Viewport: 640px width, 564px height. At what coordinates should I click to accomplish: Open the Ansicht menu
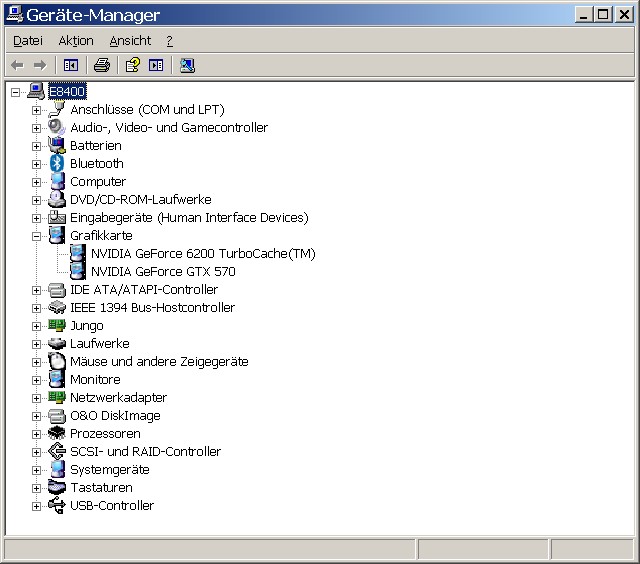(x=130, y=41)
